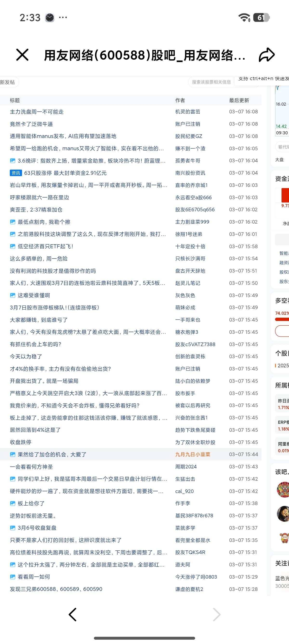Open post 3月7日股市涨停板梯队
Image resolution: width=289 pixels, height=644 pixels.
click(x=55, y=308)
